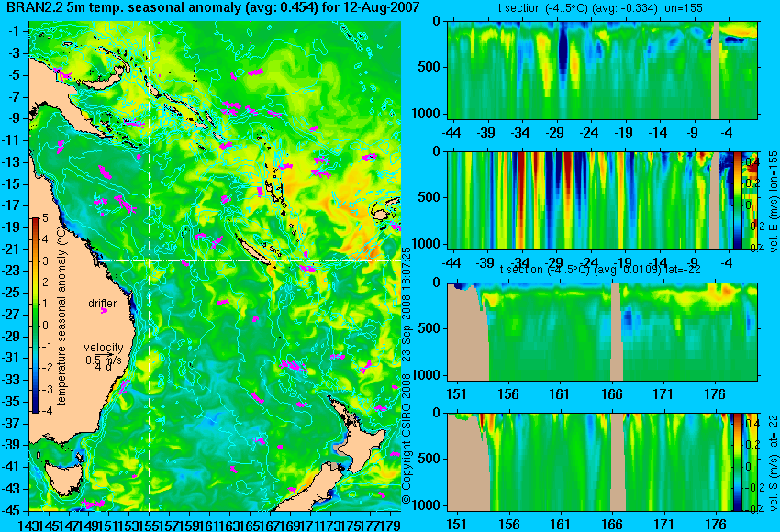Click the velocity E color bar beside lon=155 section

click(x=738, y=200)
